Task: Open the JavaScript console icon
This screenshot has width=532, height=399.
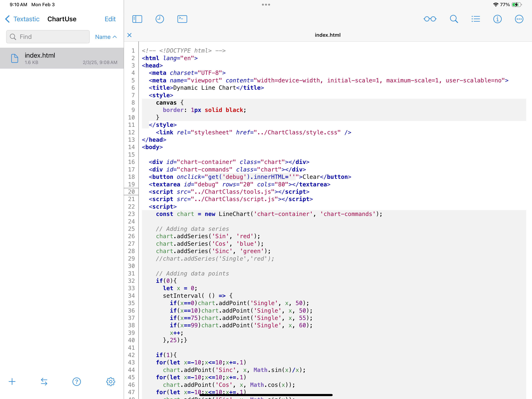Action: [182, 19]
